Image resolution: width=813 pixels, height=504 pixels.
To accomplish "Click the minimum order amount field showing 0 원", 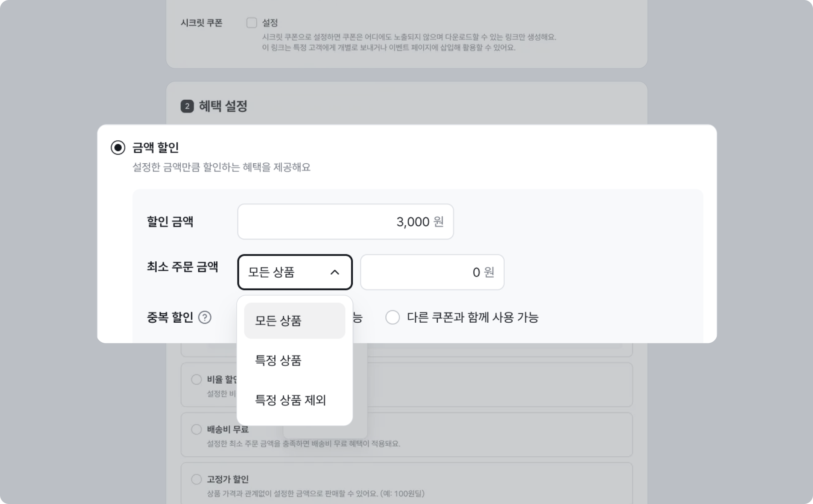I will click(x=432, y=272).
